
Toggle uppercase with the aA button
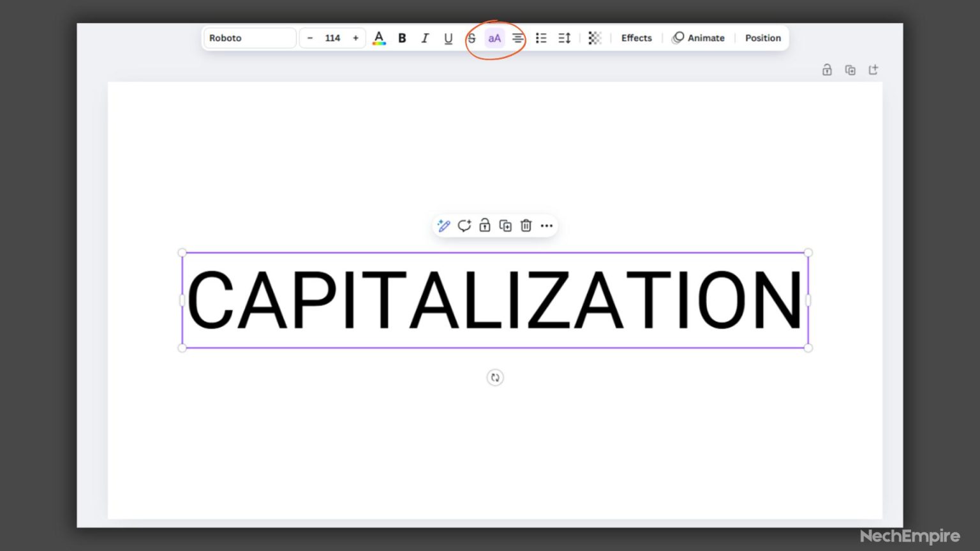click(x=494, y=38)
